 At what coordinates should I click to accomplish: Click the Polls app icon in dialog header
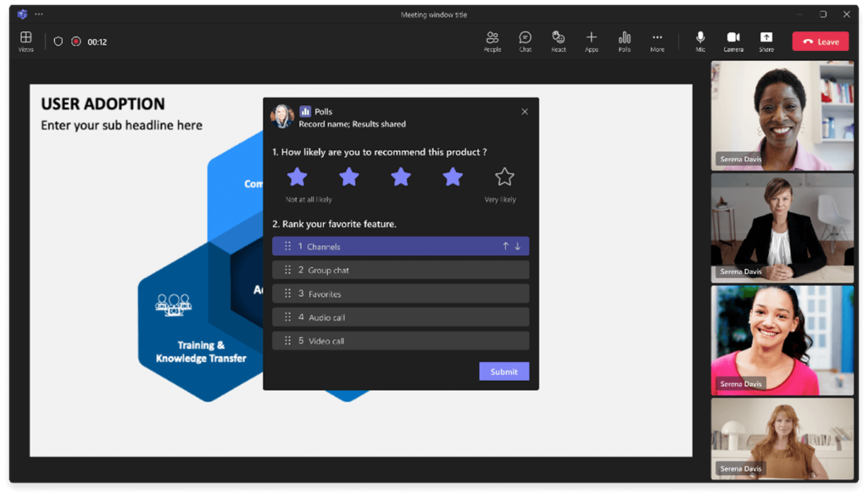pyautogui.click(x=305, y=111)
